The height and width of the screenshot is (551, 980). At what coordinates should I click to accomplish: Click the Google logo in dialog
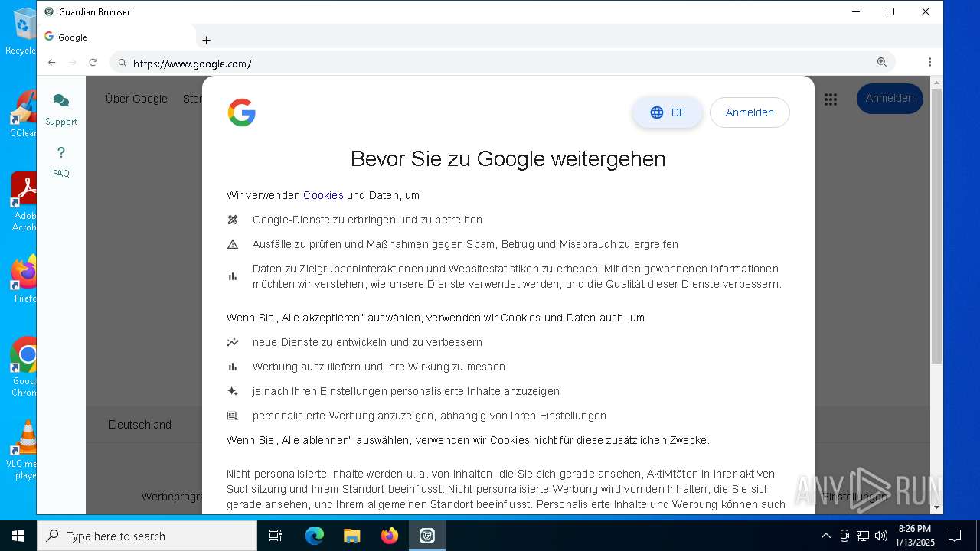(241, 112)
